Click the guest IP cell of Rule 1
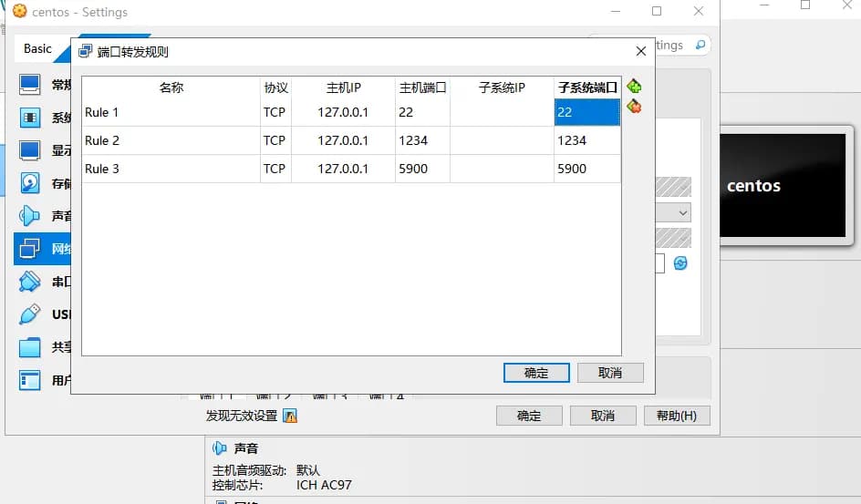The width and height of the screenshot is (861, 504). pos(502,112)
